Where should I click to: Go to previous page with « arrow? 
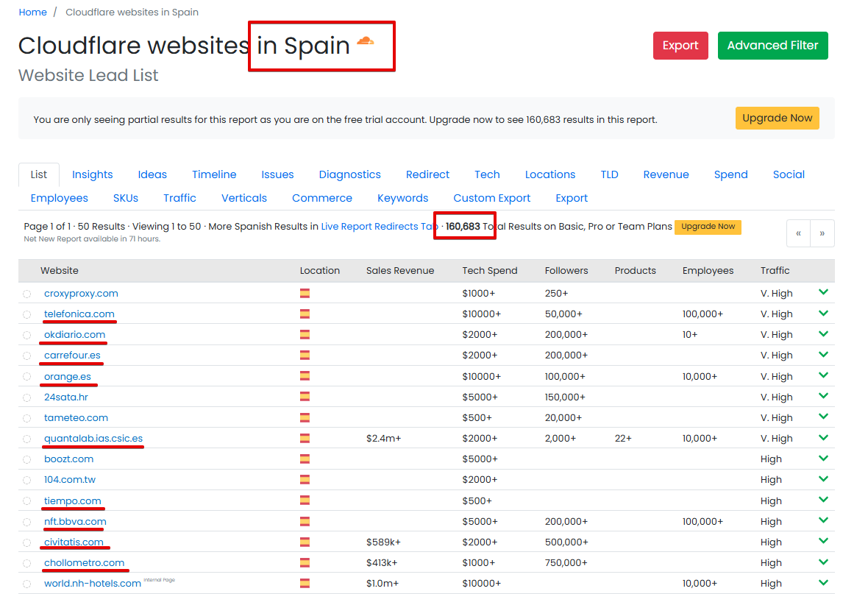(x=798, y=233)
